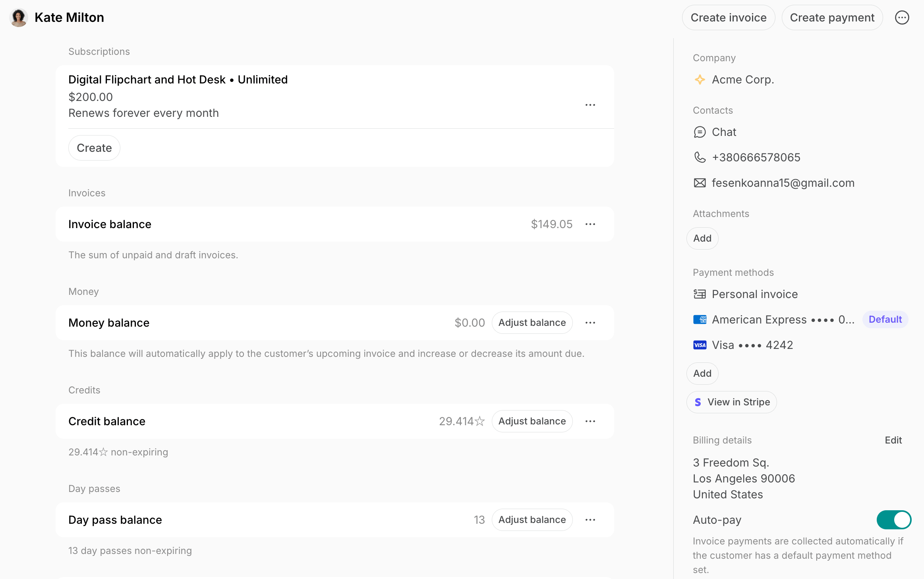Click the $200.00 subscription price
Image resolution: width=924 pixels, height=579 pixels.
91,97
